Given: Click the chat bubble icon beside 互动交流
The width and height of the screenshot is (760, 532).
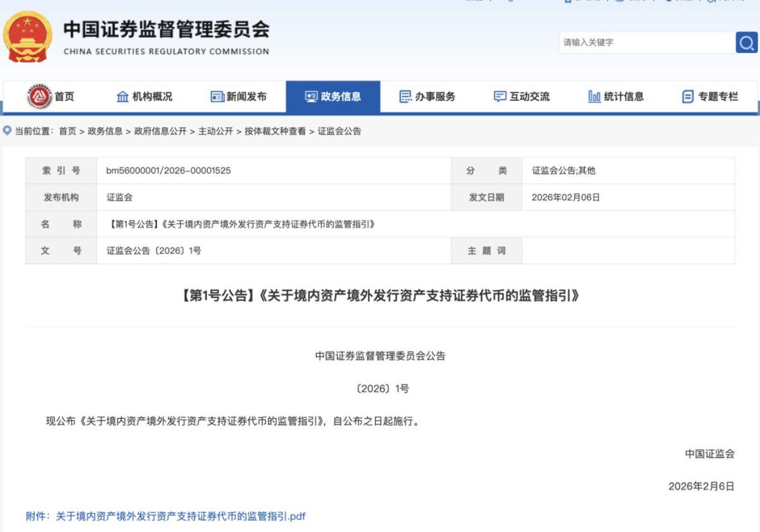Looking at the screenshot, I should (x=500, y=97).
